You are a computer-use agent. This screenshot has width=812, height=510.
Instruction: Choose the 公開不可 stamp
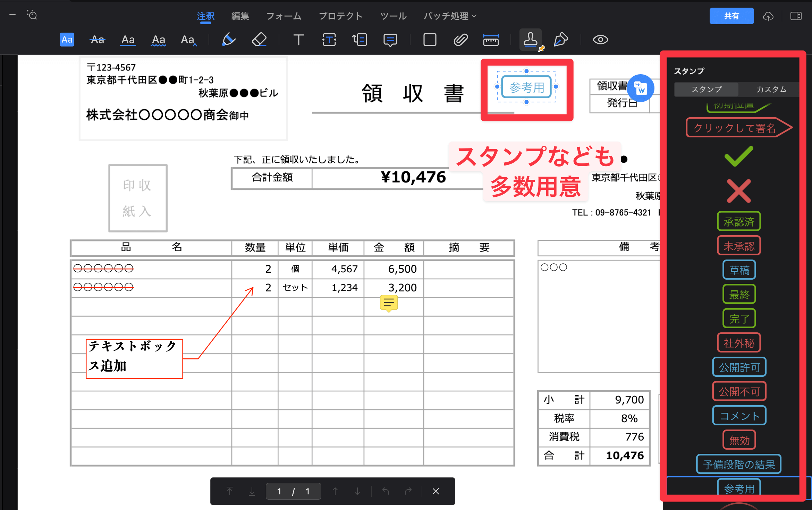click(x=739, y=392)
